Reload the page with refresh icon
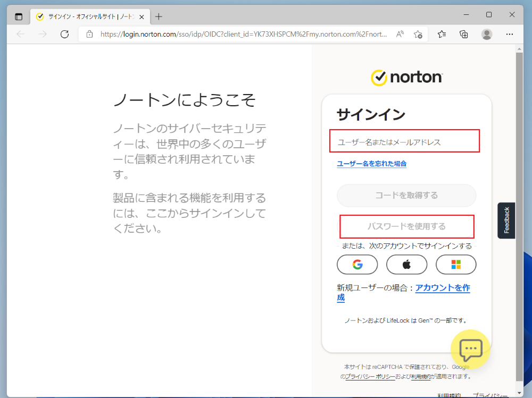 coord(64,34)
